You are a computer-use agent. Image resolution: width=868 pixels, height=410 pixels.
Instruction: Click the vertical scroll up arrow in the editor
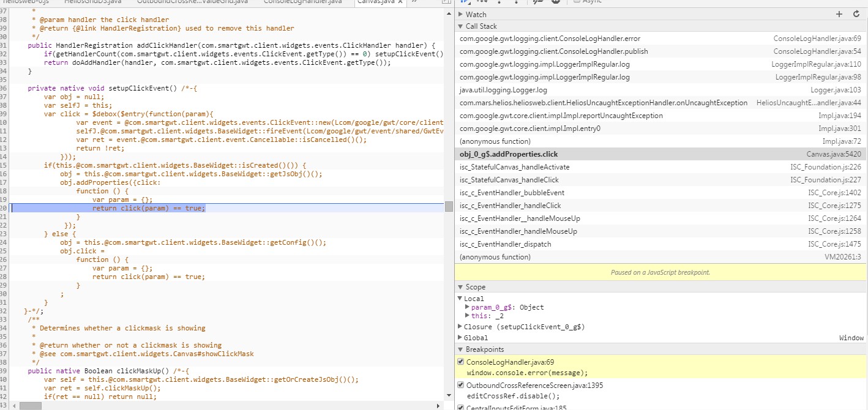click(449, 12)
